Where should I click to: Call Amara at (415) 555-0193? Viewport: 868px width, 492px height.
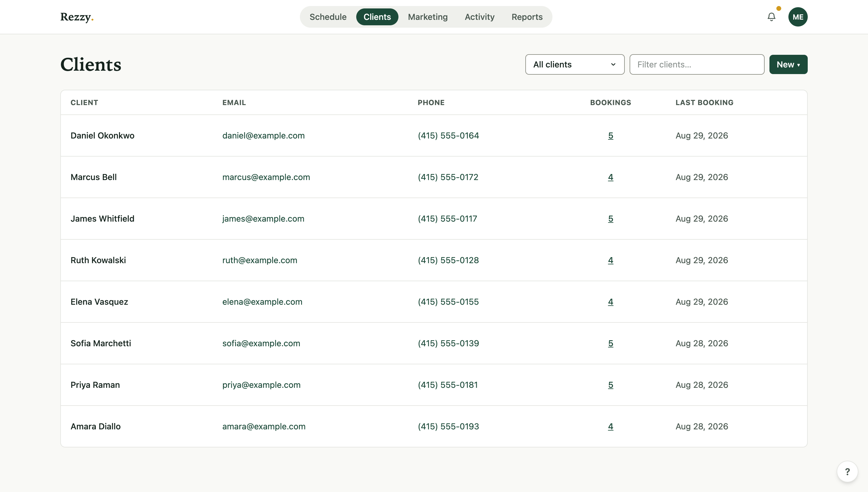tap(448, 426)
